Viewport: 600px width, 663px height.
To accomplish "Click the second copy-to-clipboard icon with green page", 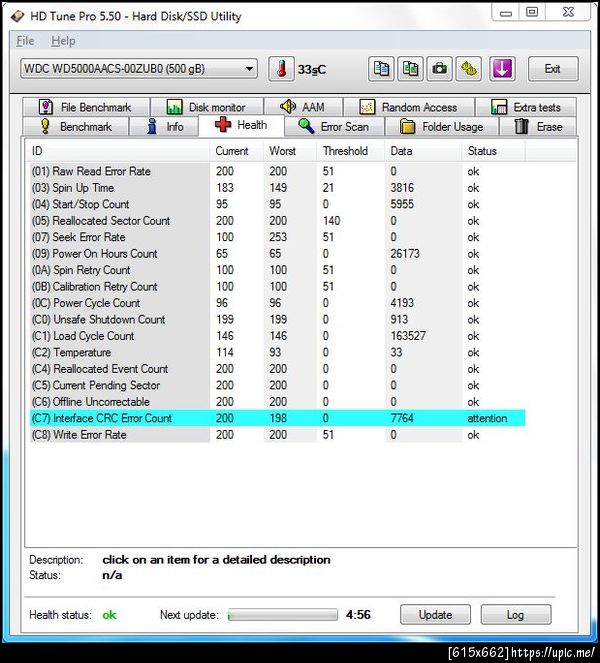I will pyautogui.click(x=410, y=69).
